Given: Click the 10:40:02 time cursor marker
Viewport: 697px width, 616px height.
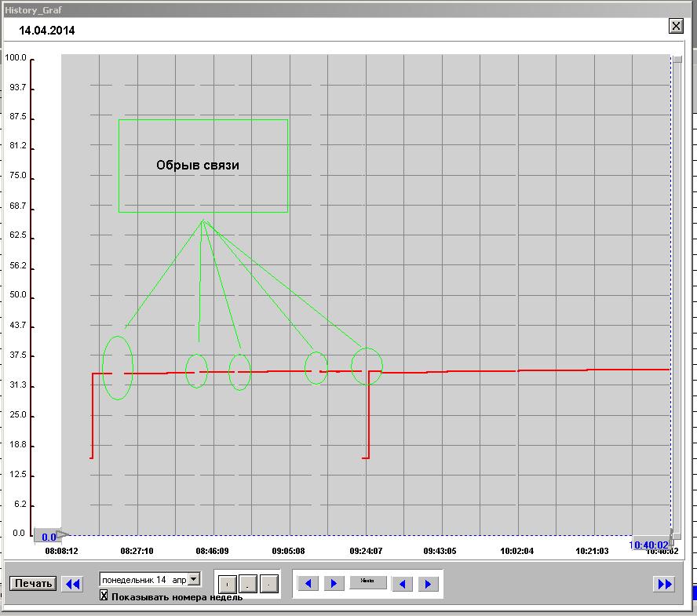Looking at the screenshot, I should point(648,545).
